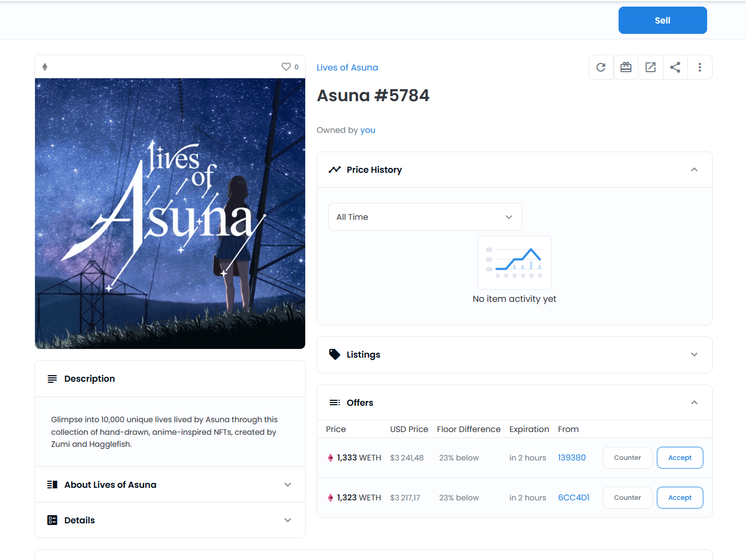This screenshot has height=560, width=746.
Task: Click the 'From' column header
Action: click(x=568, y=429)
